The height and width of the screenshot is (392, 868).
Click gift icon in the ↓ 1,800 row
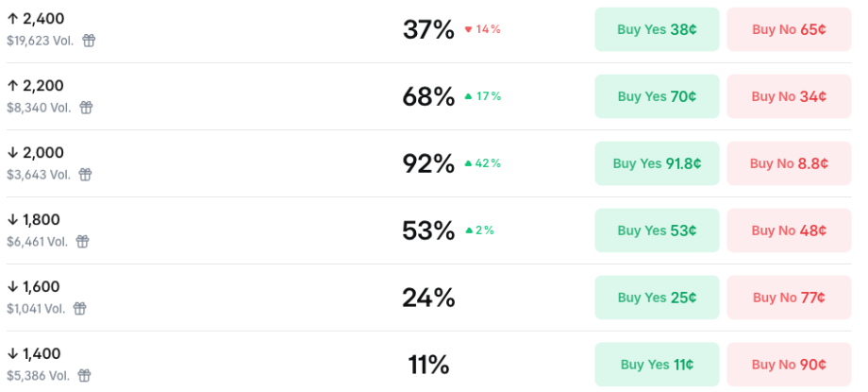[x=82, y=242]
